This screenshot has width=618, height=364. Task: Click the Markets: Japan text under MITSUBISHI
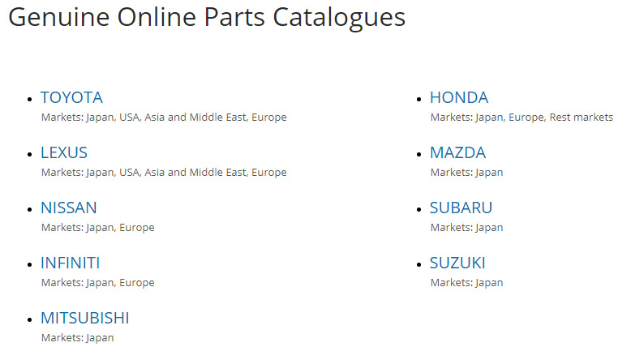[78, 338]
